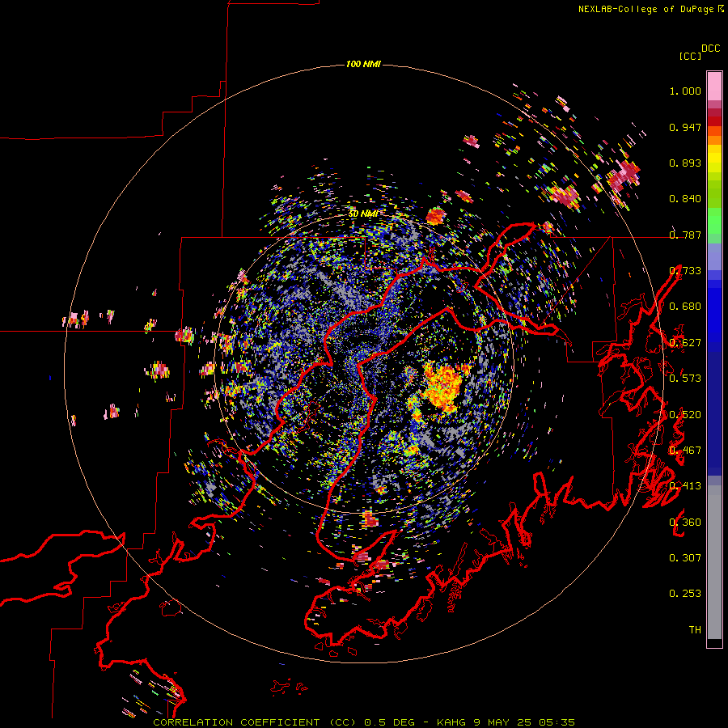Click the 50 NMI range ring label
728x728 pixels.
[x=362, y=214]
